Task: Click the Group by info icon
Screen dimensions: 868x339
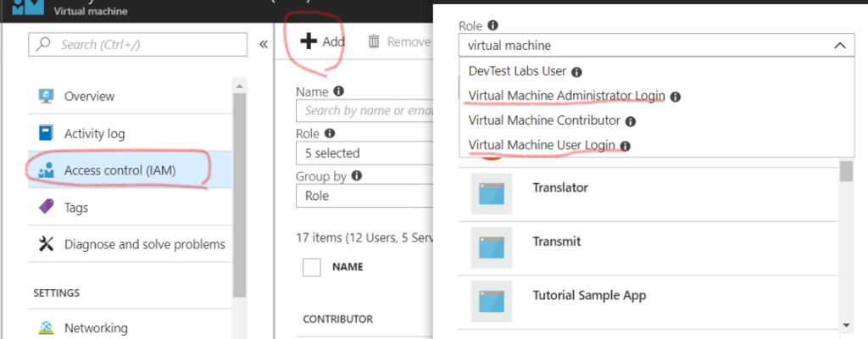Action: [357, 175]
